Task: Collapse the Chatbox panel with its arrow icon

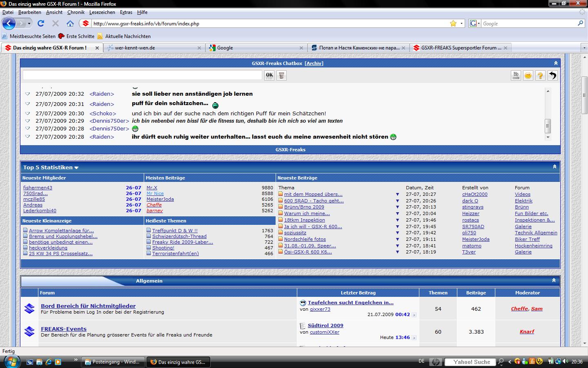Action: point(556,63)
